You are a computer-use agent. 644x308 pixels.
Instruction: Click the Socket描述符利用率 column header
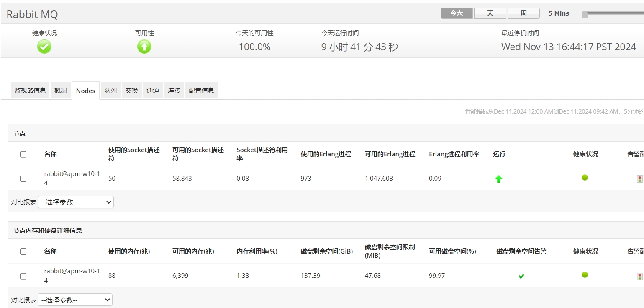pyautogui.click(x=262, y=154)
